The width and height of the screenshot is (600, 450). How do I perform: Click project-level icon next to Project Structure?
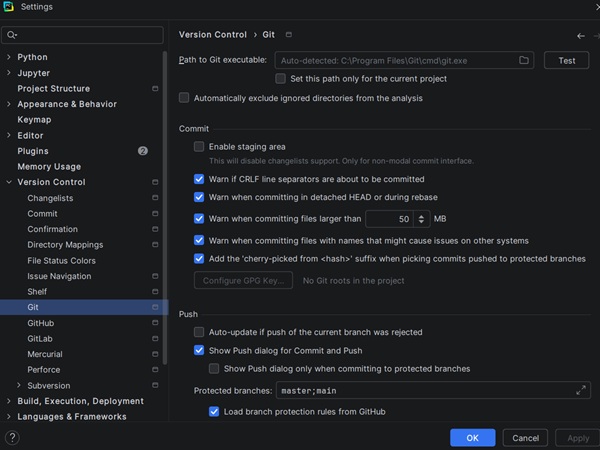[x=155, y=89]
